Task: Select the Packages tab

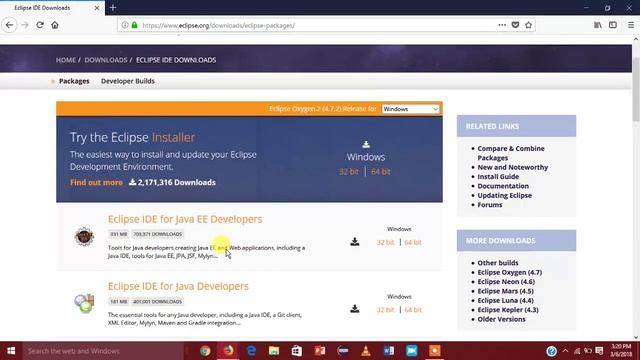Action: click(74, 81)
